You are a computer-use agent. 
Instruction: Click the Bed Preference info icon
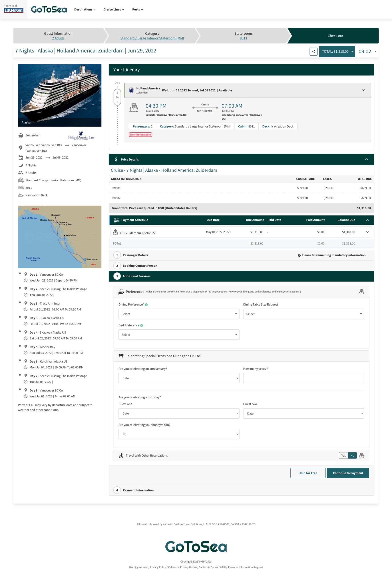141,325
